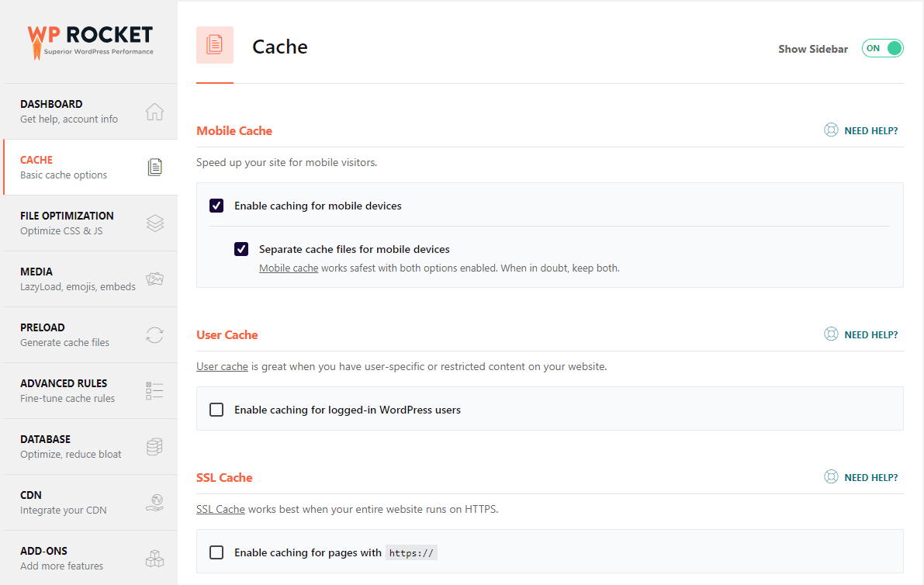Viewport: 924px width, 585px height.
Task: Click the Advanced Rules list icon
Action: [154, 390]
